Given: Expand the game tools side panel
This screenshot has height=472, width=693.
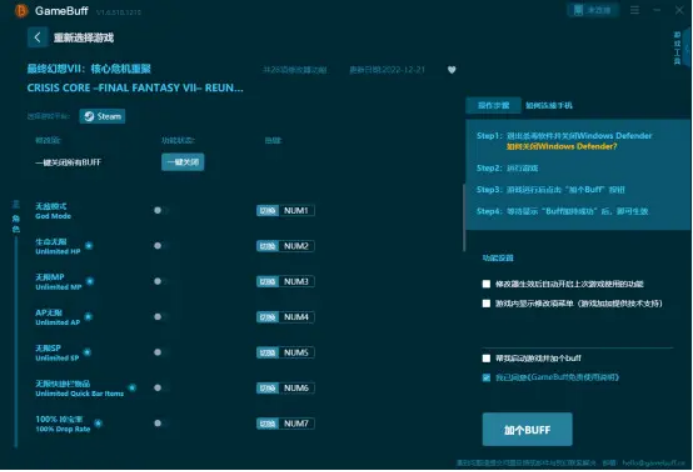Looking at the screenshot, I should coord(681,47).
